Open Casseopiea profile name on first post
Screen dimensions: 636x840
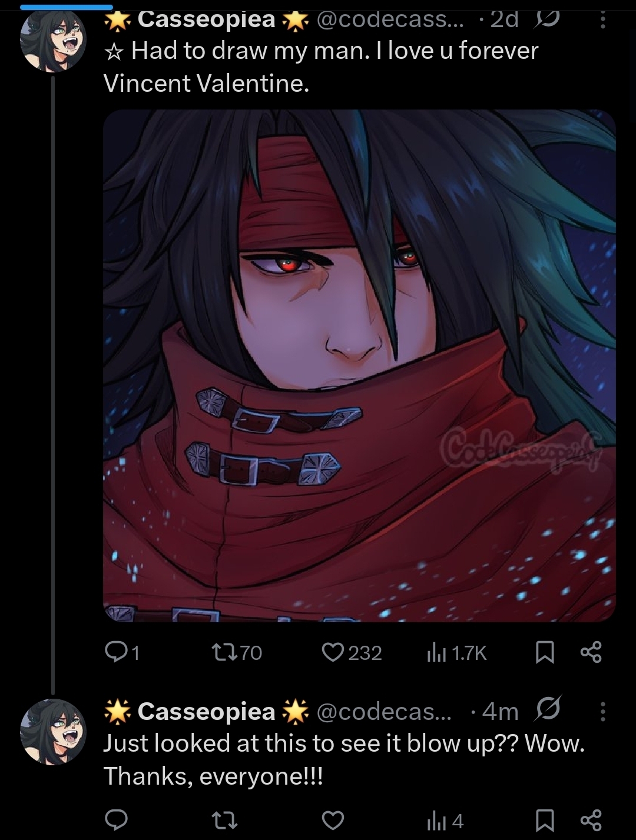tap(207, 20)
